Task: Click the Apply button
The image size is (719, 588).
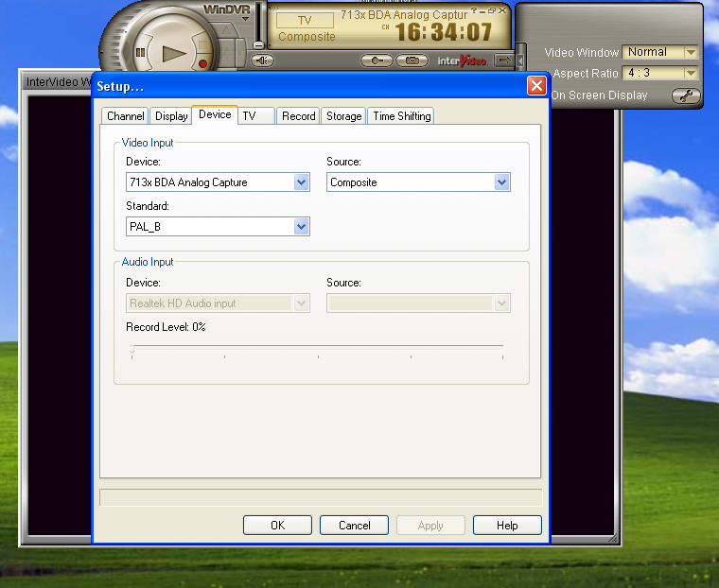Action: pyautogui.click(x=430, y=525)
